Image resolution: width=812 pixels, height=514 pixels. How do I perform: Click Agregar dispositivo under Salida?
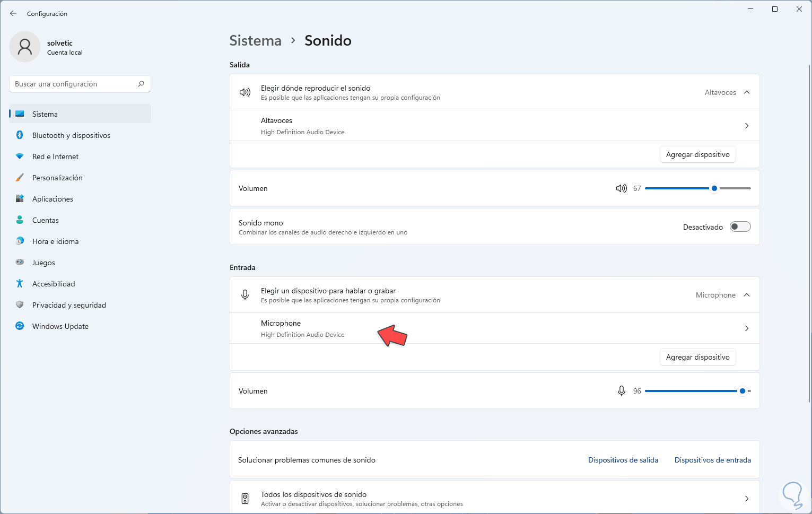pos(697,154)
